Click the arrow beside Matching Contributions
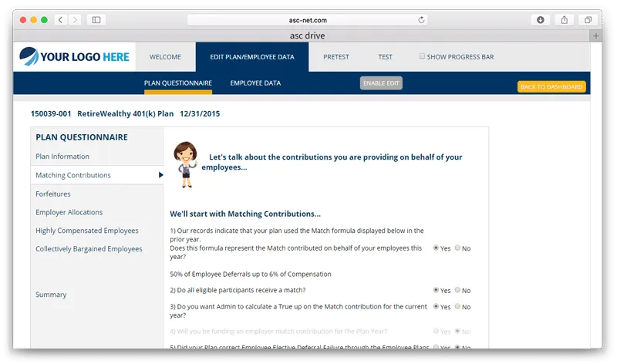Image resolution: width=617 pixels, height=364 pixels. coord(160,175)
